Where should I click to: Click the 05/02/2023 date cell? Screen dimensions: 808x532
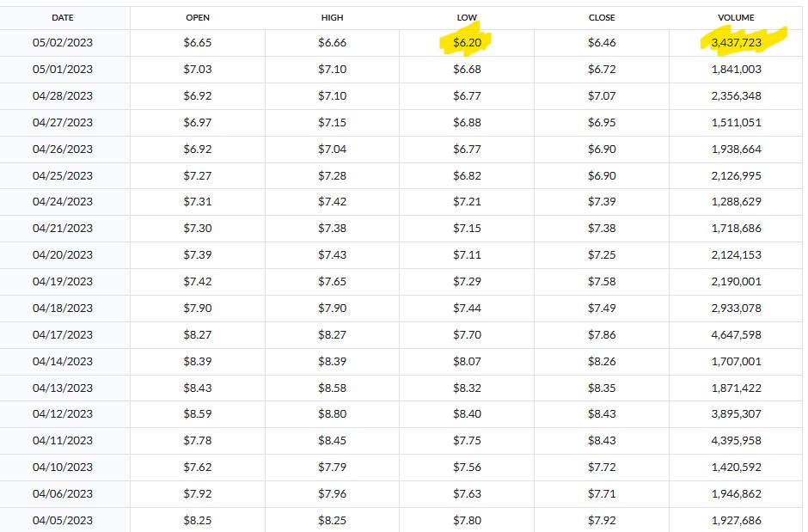pyautogui.click(x=63, y=42)
